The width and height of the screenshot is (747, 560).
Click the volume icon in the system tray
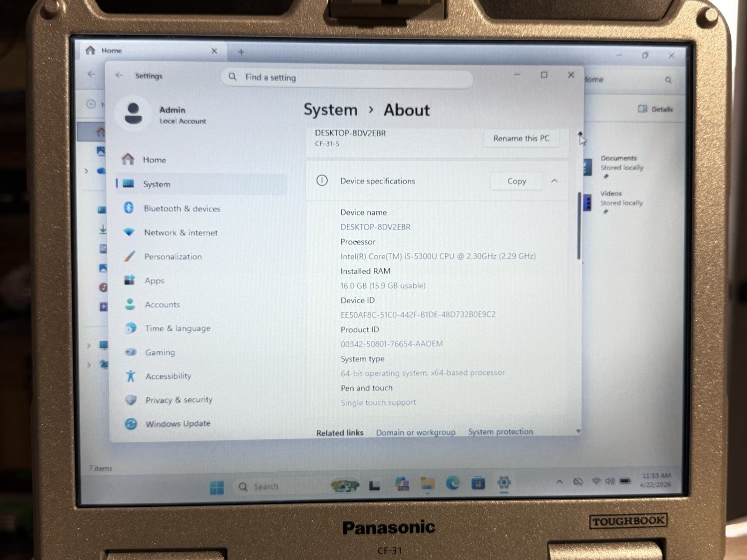(610, 481)
